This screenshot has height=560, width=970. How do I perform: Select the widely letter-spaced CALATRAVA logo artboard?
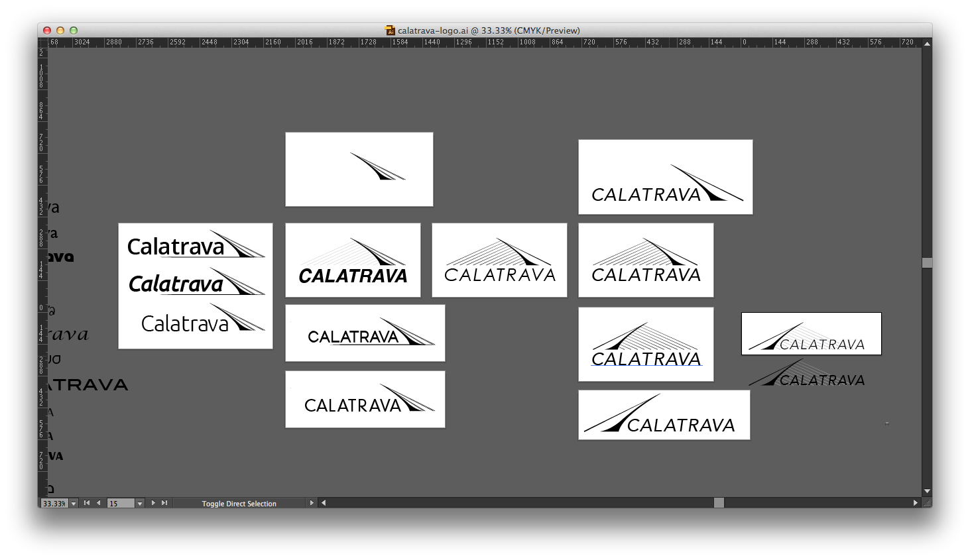click(499, 260)
